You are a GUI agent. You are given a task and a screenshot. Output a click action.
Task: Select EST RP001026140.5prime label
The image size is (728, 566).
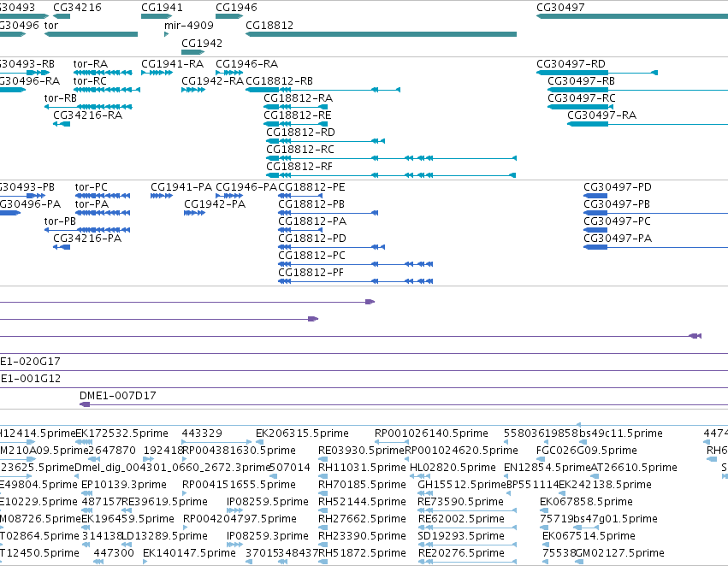[x=431, y=433]
